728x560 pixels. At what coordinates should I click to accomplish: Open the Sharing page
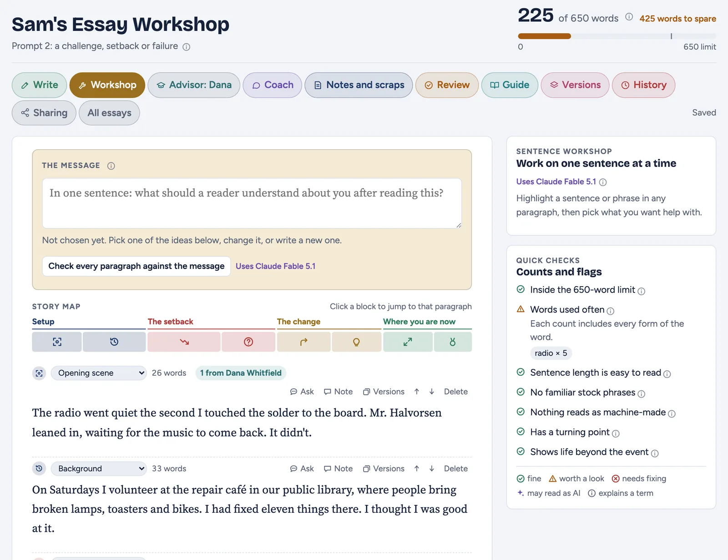tap(44, 113)
